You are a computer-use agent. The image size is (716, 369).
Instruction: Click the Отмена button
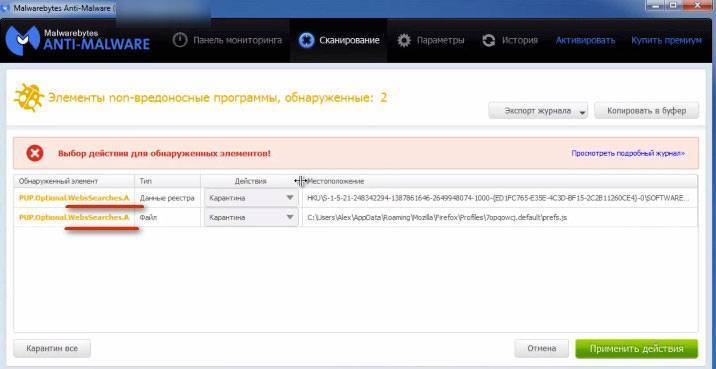(542, 348)
